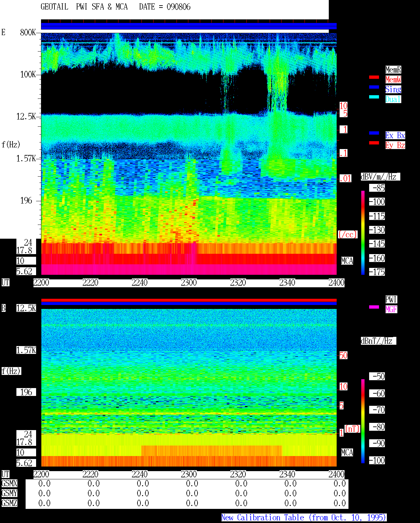Click the cyan Dual legend swatch
This screenshot has height=523, width=420.
pos(374,97)
